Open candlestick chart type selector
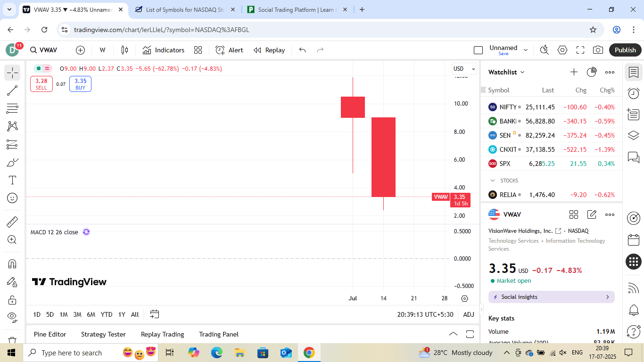This screenshot has width=644, height=362. [x=124, y=50]
